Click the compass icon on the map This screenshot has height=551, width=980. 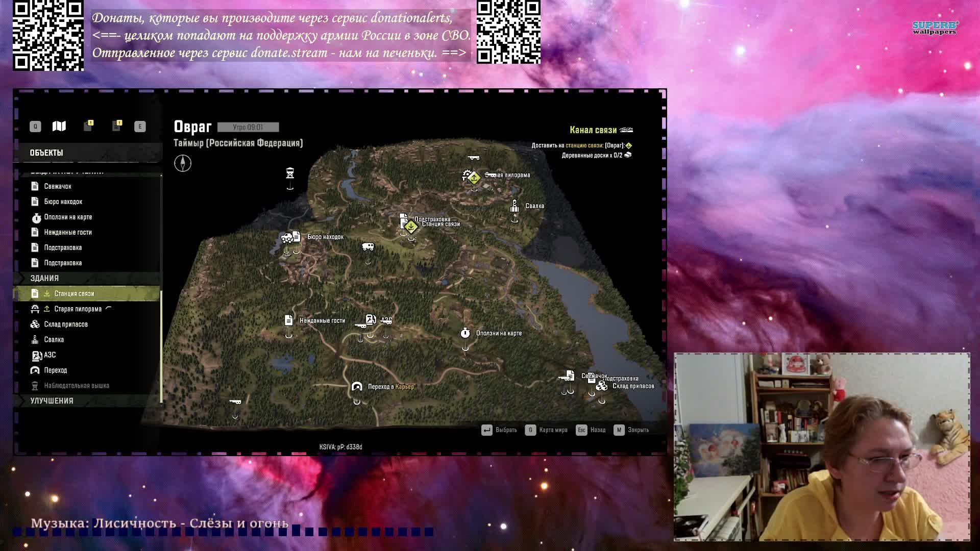tap(183, 163)
